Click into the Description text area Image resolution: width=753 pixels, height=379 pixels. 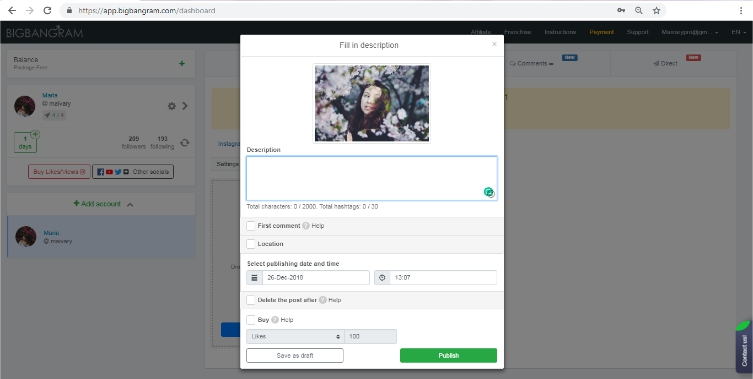coord(372,178)
